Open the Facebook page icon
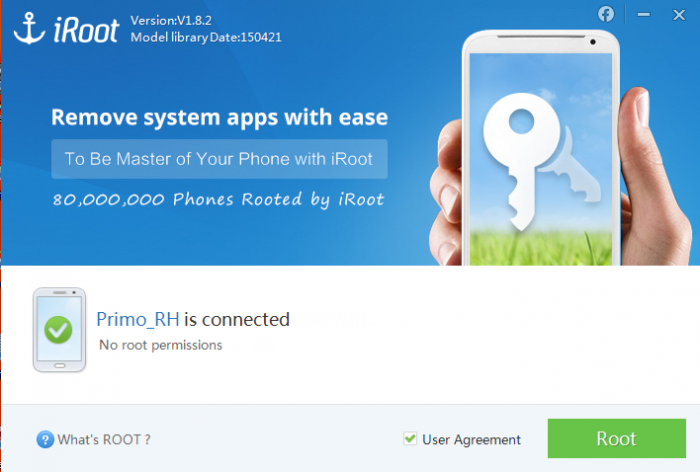700x472 pixels. click(606, 14)
